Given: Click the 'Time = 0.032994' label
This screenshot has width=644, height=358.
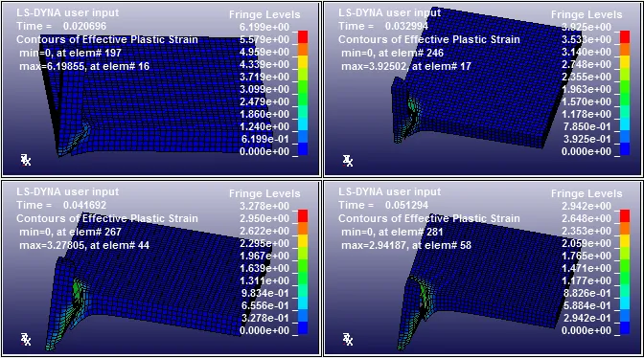Looking at the screenshot, I should click(x=383, y=26).
